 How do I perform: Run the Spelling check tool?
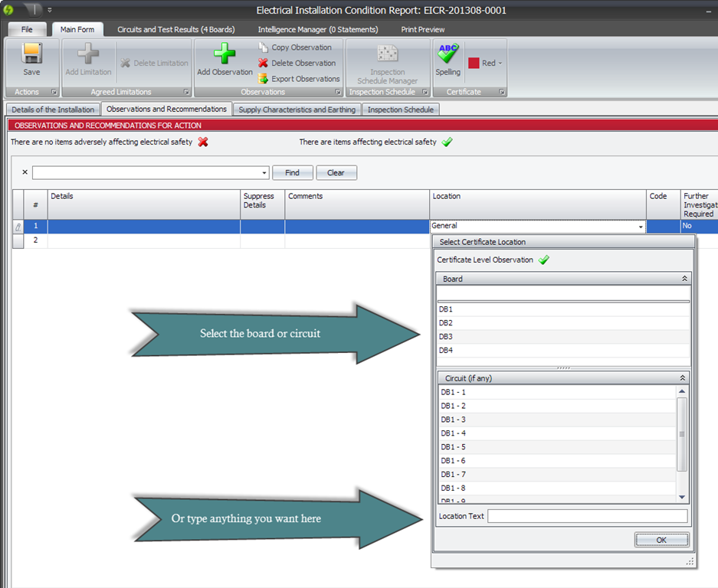[448, 55]
